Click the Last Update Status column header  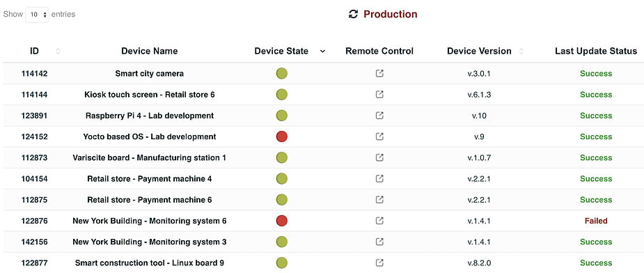tap(596, 51)
